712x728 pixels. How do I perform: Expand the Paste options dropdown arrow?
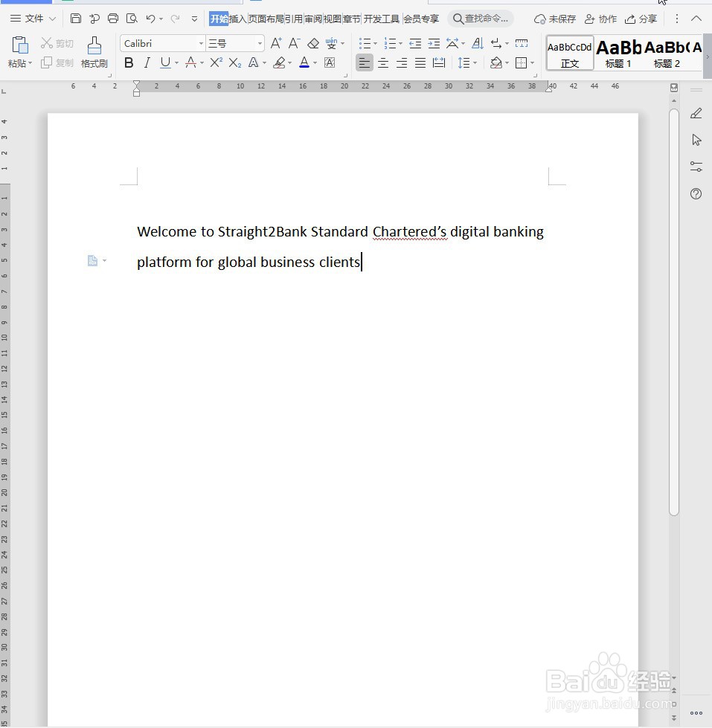31,63
